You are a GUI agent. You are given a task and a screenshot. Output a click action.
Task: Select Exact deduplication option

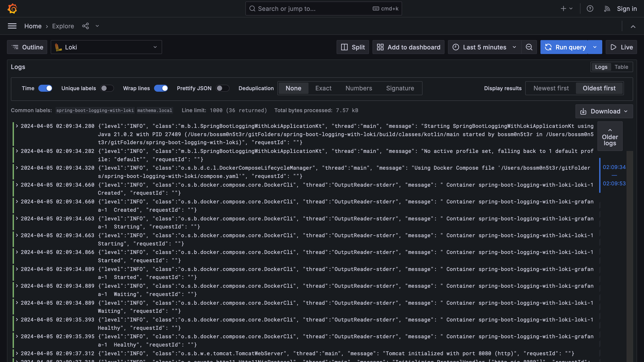tap(323, 88)
